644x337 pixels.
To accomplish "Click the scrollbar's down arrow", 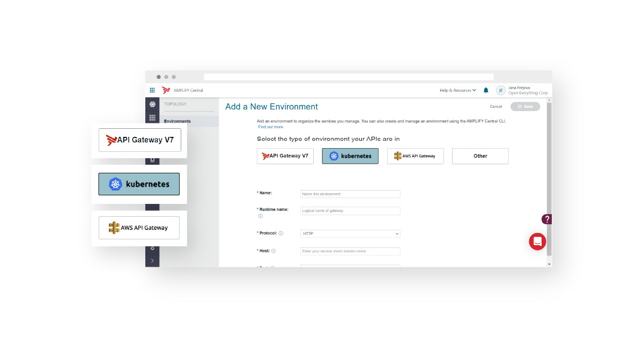I will point(549,264).
